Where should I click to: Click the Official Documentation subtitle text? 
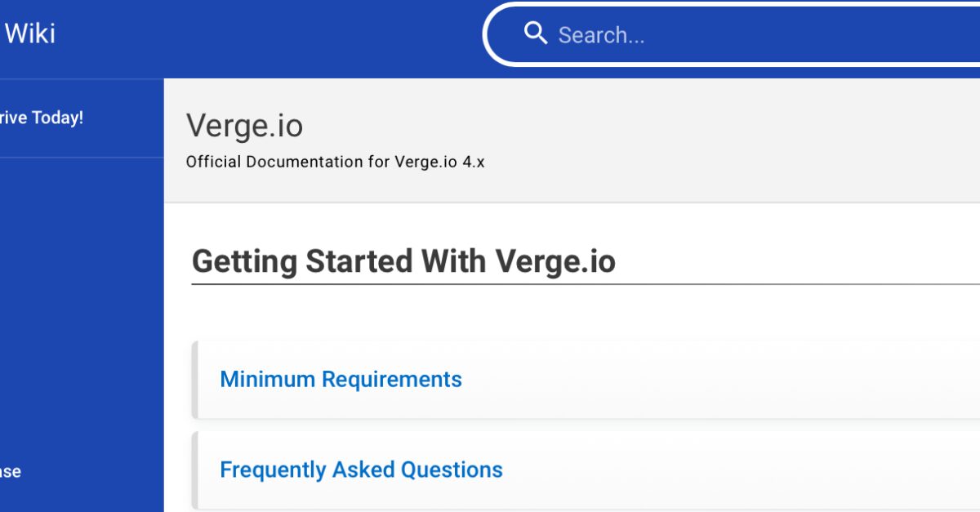click(x=335, y=161)
